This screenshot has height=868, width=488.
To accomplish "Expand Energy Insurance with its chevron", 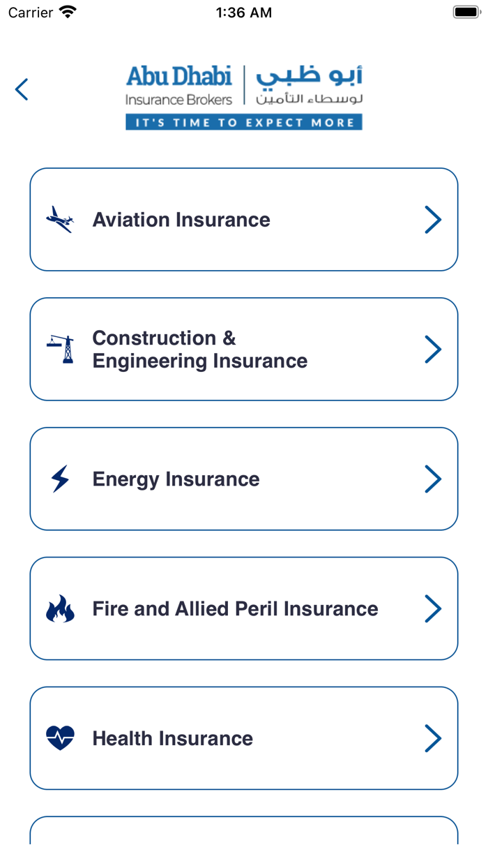I will coord(433,479).
